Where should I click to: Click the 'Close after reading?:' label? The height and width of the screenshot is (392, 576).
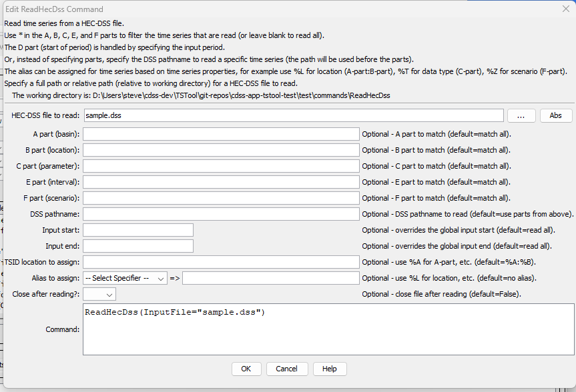(x=46, y=295)
